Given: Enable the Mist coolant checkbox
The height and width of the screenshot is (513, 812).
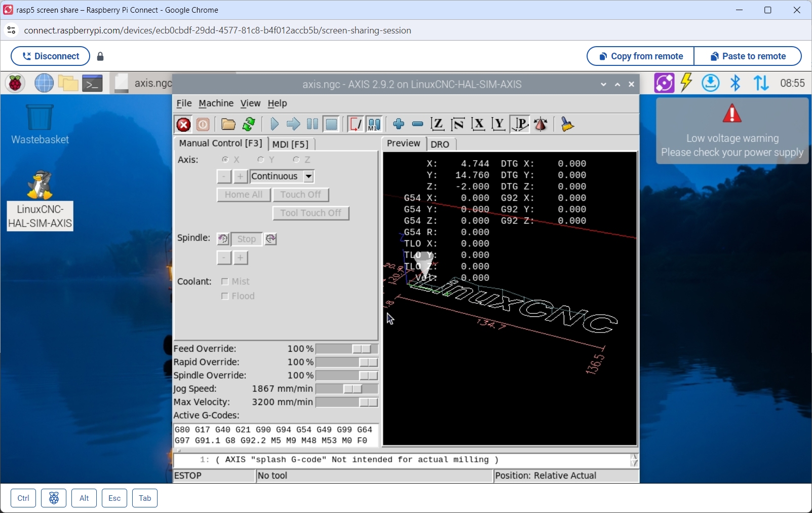Looking at the screenshot, I should (225, 282).
